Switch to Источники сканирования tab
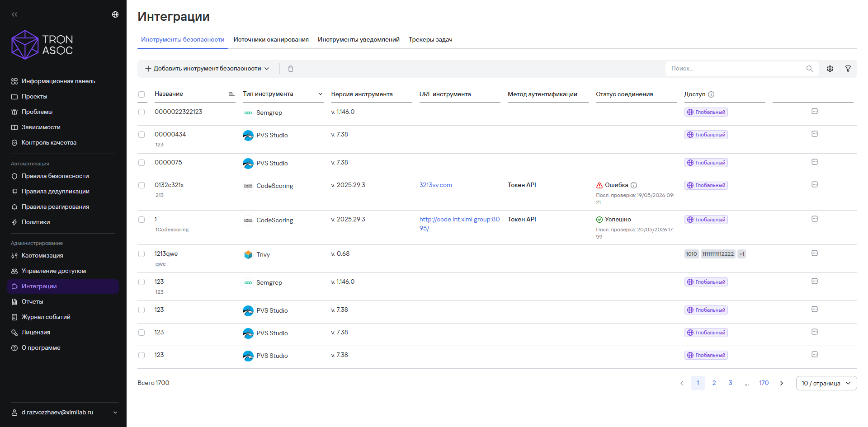868x427 pixels. click(271, 40)
